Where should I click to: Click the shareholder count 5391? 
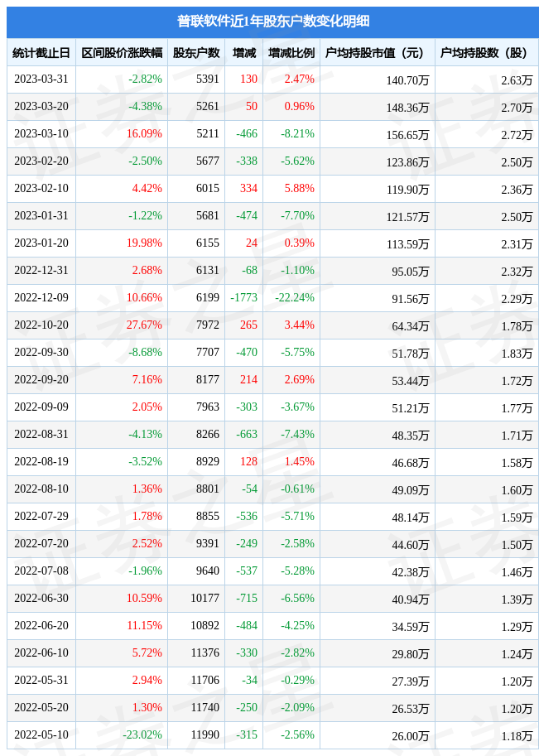coord(208,79)
